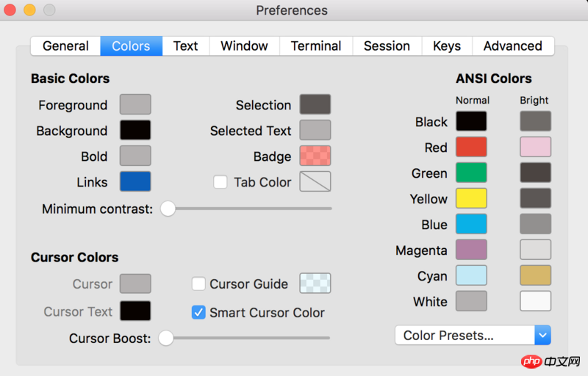
Task: Click the Tab Color empty swatch
Action: (x=315, y=181)
